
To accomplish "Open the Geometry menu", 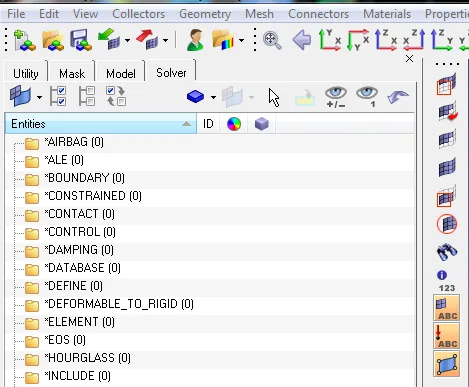I will [x=205, y=14].
